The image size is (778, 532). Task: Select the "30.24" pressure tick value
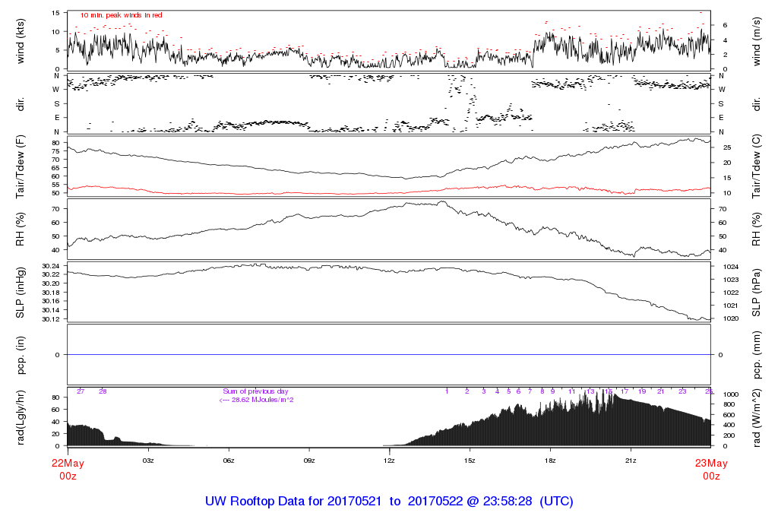pyautogui.click(x=51, y=266)
